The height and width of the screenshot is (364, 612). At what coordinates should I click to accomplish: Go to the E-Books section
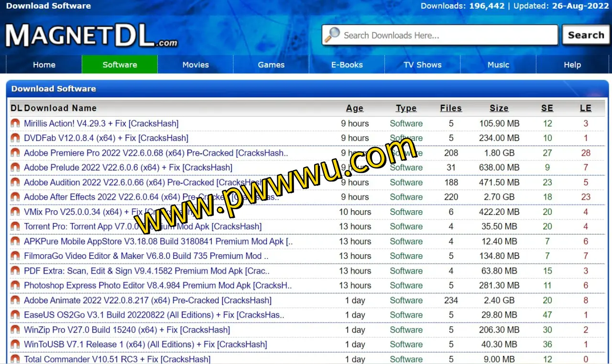(347, 64)
